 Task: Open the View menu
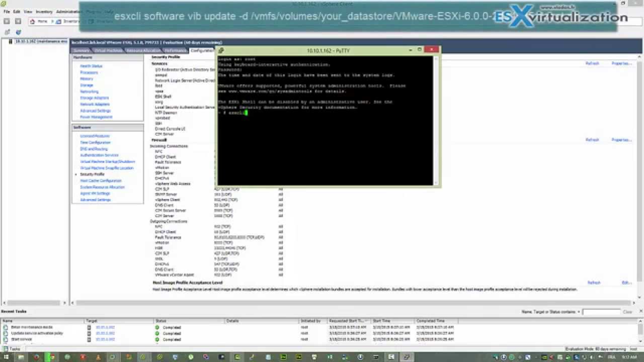coord(28,12)
